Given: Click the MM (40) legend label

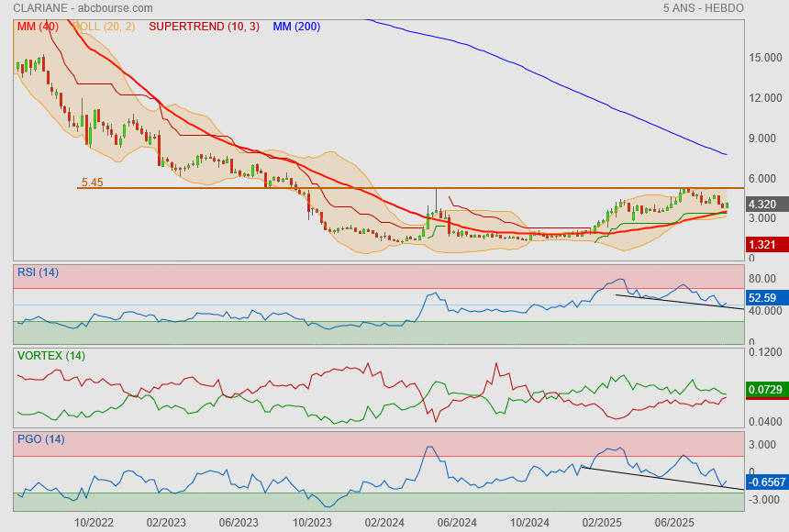Looking at the screenshot, I should 38,27.
